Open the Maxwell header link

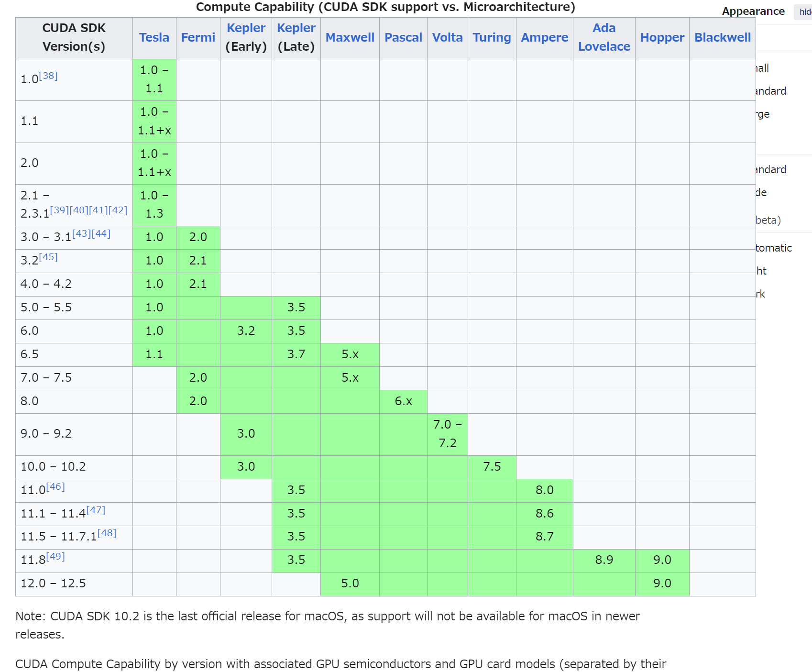click(350, 37)
